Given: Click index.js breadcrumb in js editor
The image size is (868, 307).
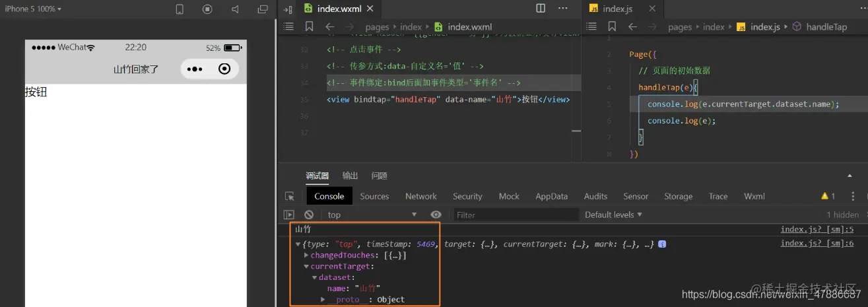Looking at the screenshot, I should 766,27.
